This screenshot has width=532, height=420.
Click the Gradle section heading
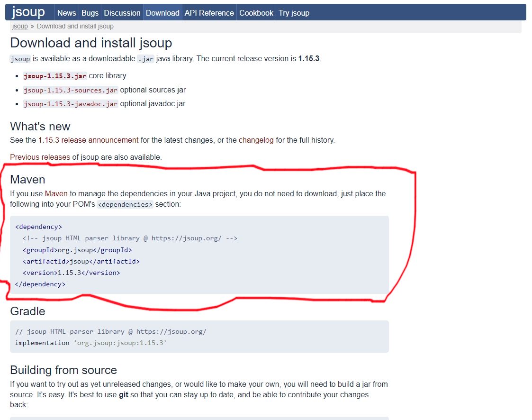[x=27, y=311]
